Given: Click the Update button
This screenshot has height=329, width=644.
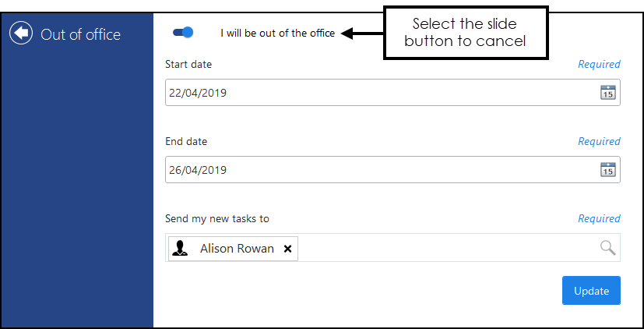Looking at the screenshot, I should click(x=591, y=291).
